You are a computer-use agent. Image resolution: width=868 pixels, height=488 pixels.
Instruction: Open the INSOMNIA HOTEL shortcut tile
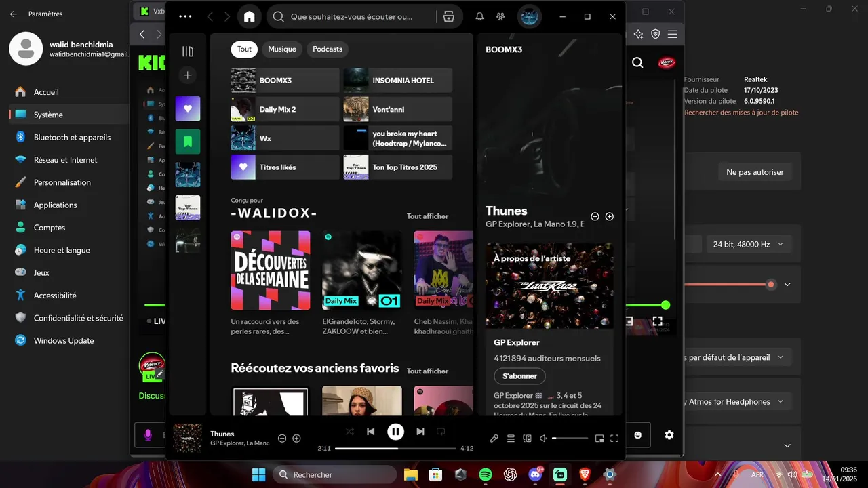pos(398,80)
